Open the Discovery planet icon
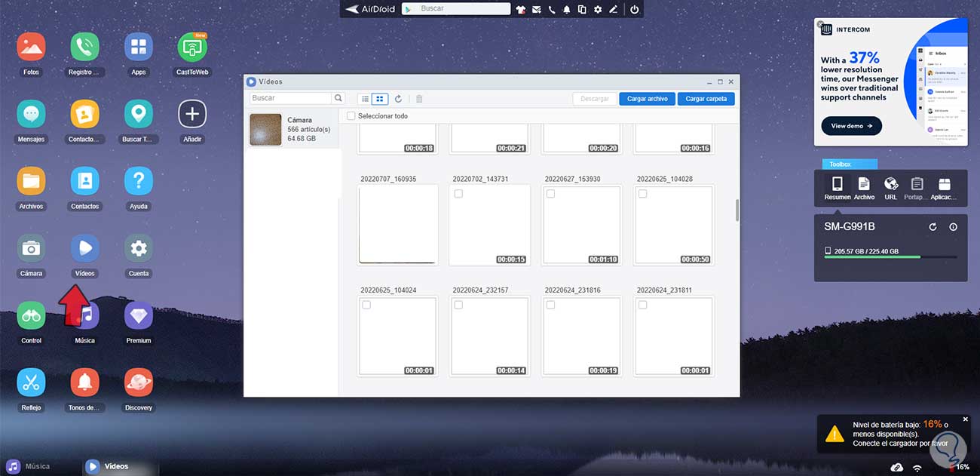Image resolution: width=980 pixels, height=476 pixels. click(x=139, y=382)
